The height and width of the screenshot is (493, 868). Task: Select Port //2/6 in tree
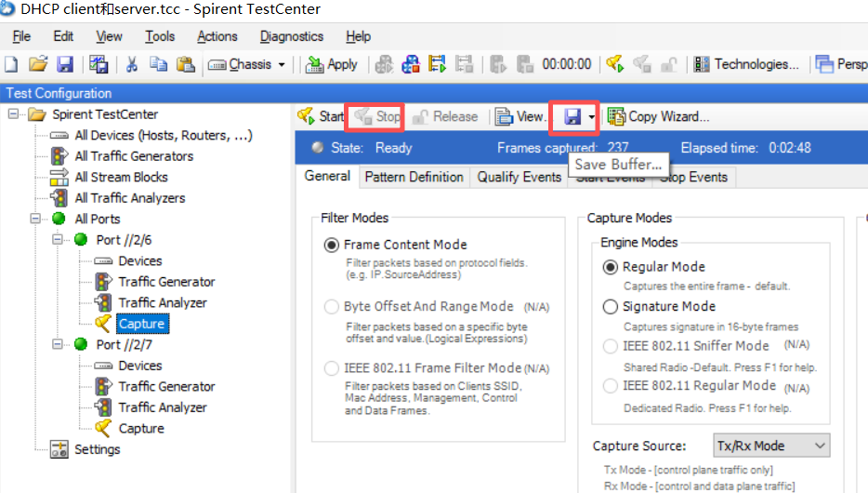click(x=124, y=240)
